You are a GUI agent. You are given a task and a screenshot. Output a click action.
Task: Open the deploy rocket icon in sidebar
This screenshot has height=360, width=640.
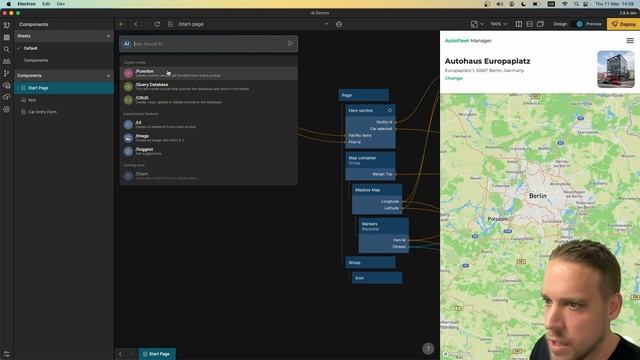[x=7, y=97]
